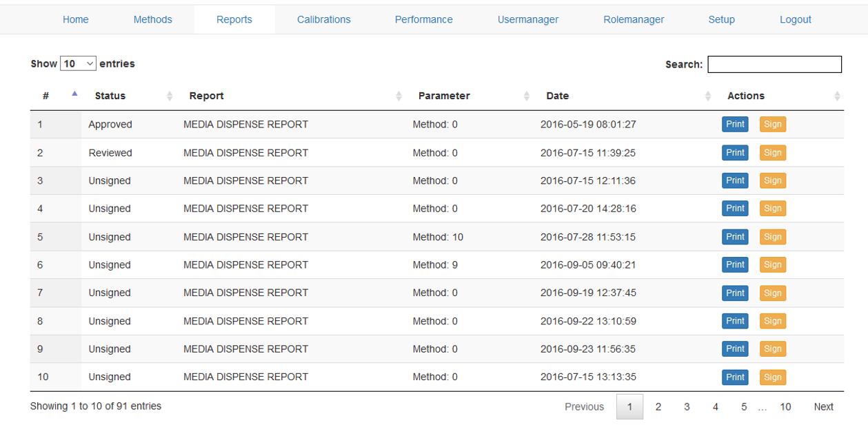Go to page 2 of results
Image resolution: width=868 pixels, height=438 pixels.
(658, 407)
